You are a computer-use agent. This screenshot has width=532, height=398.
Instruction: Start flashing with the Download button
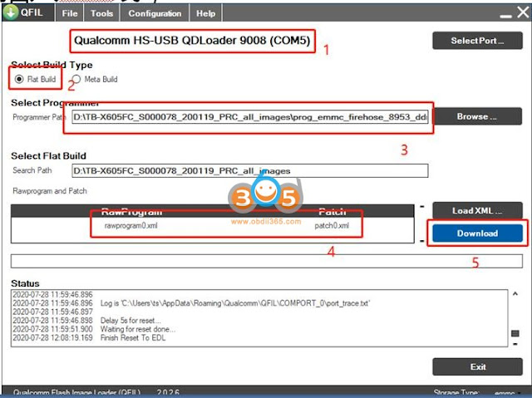(477, 233)
